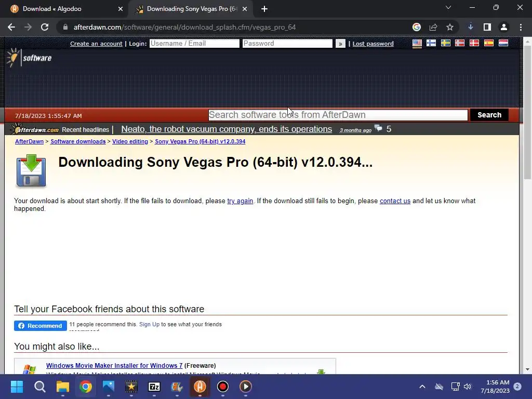Image resolution: width=532 pixels, height=399 pixels.
Task: Toggle the Chrome side panel
Action: click(x=487, y=27)
